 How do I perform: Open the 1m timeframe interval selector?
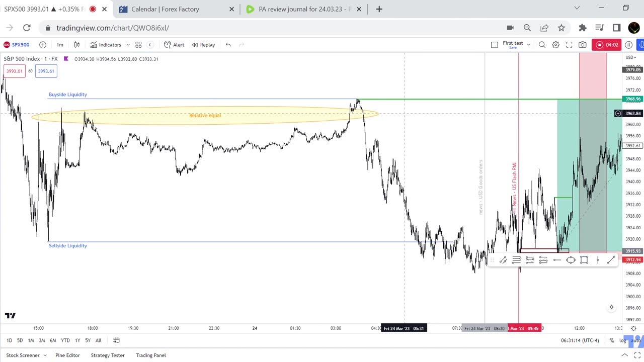click(x=60, y=45)
